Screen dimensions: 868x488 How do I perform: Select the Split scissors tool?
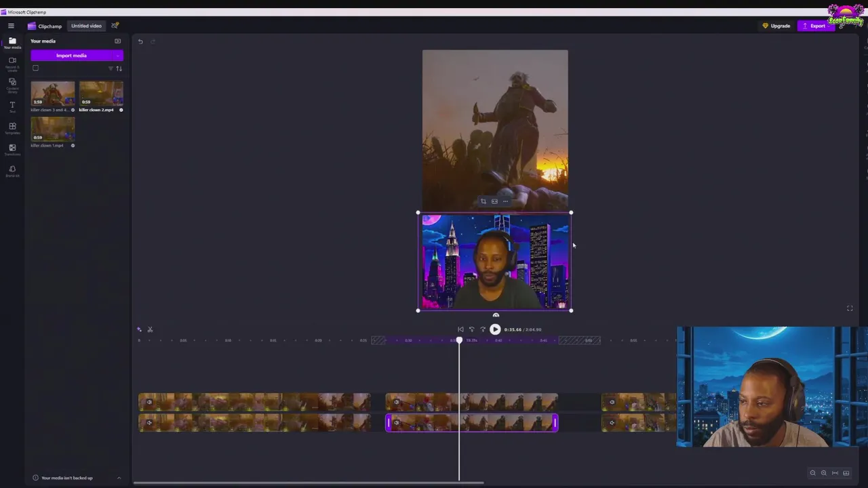(x=150, y=329)
